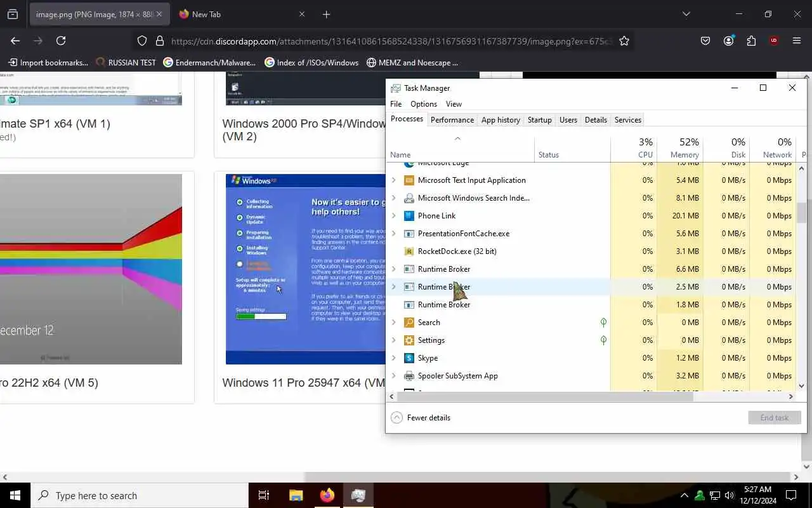Open Task View on the taskbar
Viewport: 812px width, 508px height.
(264, 495)
